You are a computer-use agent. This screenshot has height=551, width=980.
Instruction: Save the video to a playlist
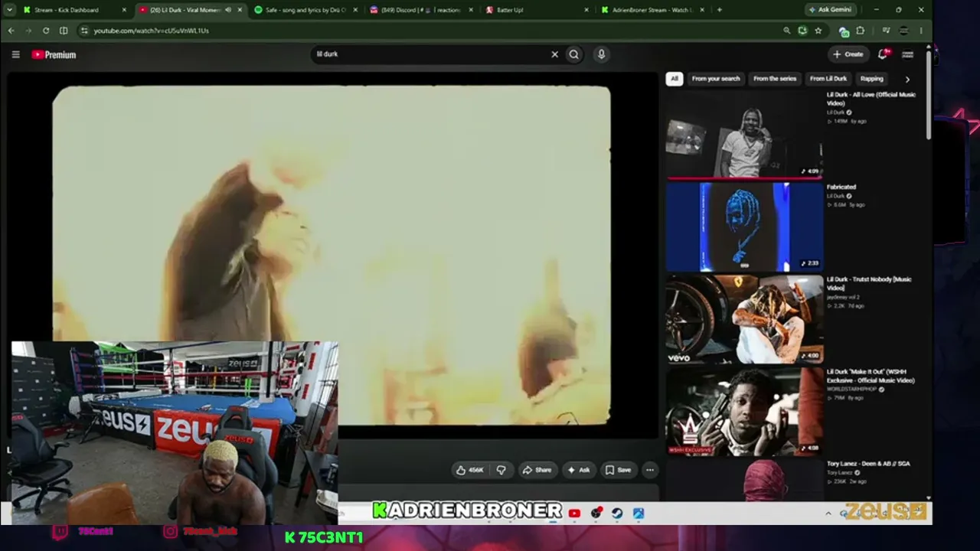click(618, 470)
